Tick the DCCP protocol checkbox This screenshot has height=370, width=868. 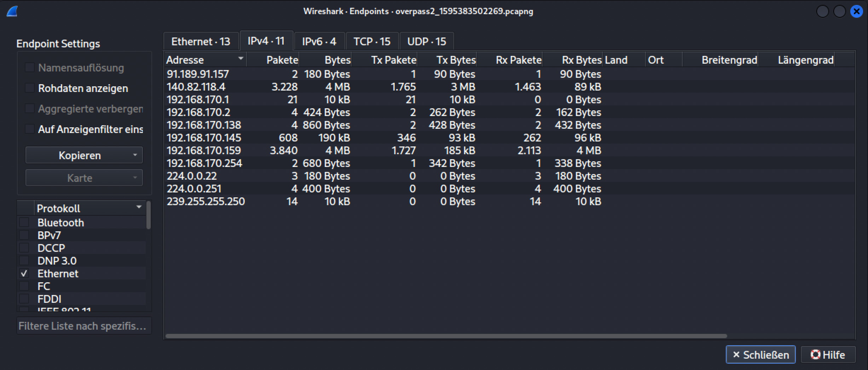point(24,248)
